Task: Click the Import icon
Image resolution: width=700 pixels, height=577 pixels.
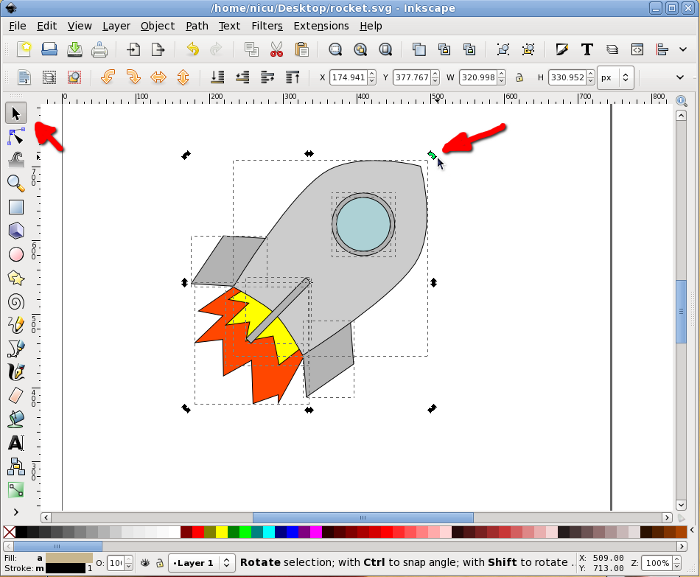Action: [133, 49]
